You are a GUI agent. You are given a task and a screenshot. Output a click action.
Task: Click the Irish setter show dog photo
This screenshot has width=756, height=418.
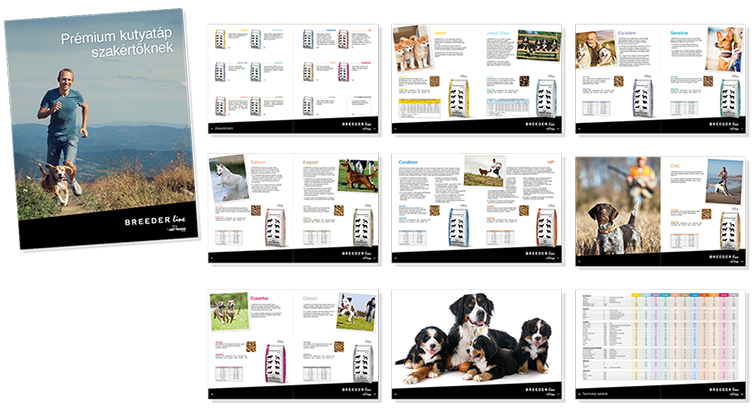click(x=358, y=175)
